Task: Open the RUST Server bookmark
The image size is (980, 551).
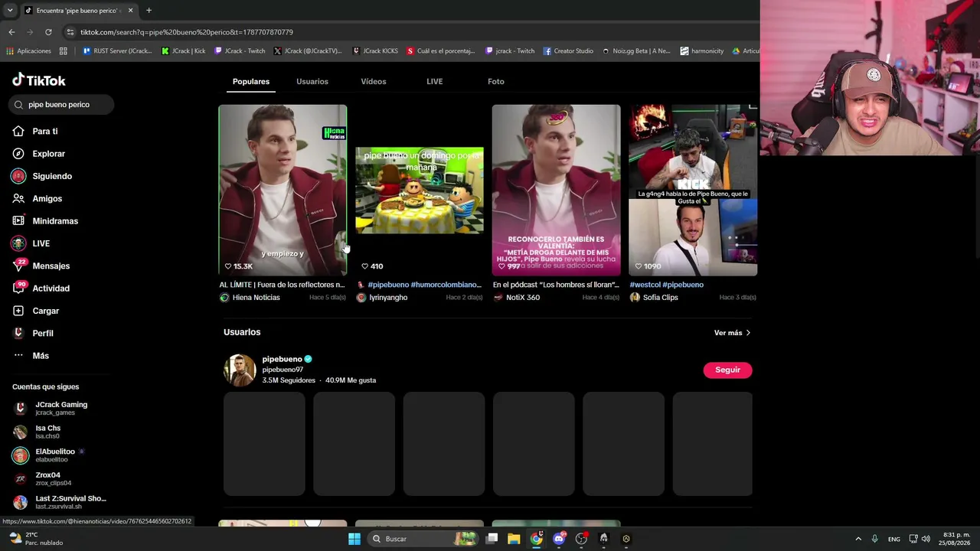Action: 117,51
